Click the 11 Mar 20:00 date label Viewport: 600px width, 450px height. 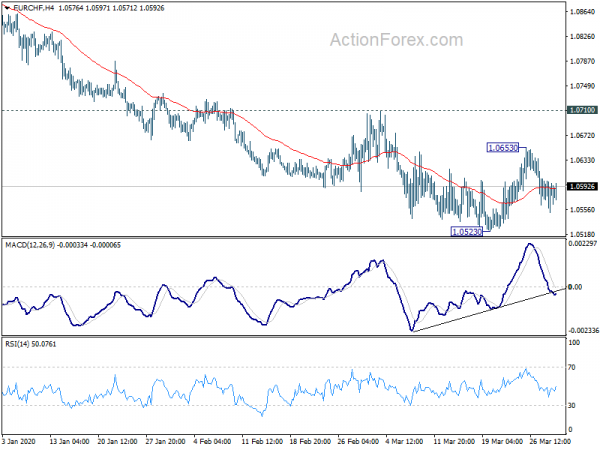455,441
